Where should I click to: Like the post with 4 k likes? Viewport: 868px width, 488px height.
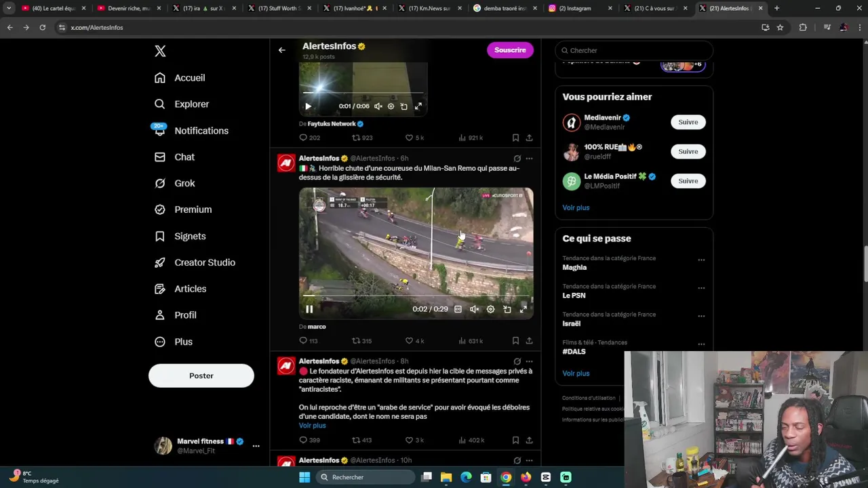tap(414, 341)
